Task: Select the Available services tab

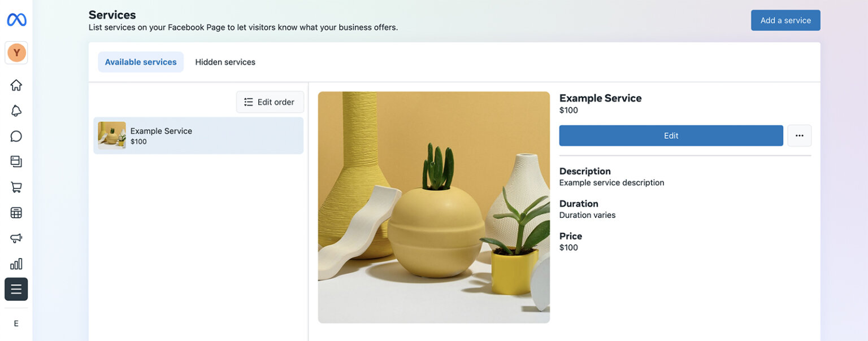Action: click(140, 62)
